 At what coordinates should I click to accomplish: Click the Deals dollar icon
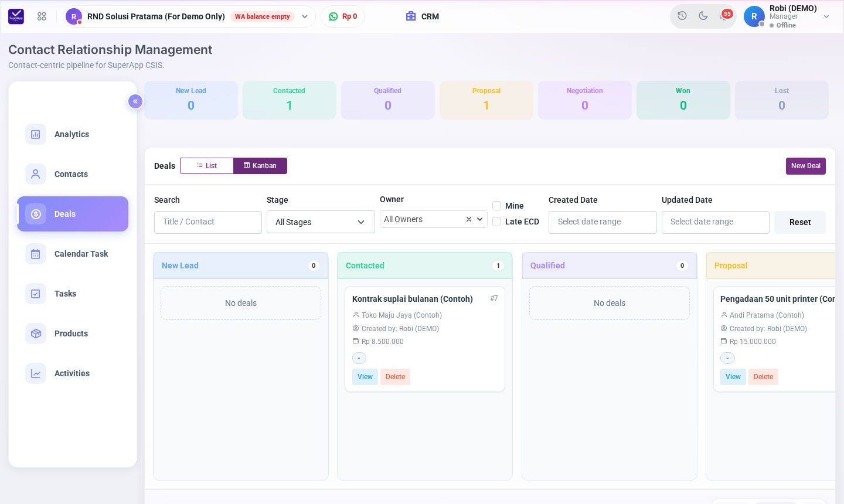(36, 214)
